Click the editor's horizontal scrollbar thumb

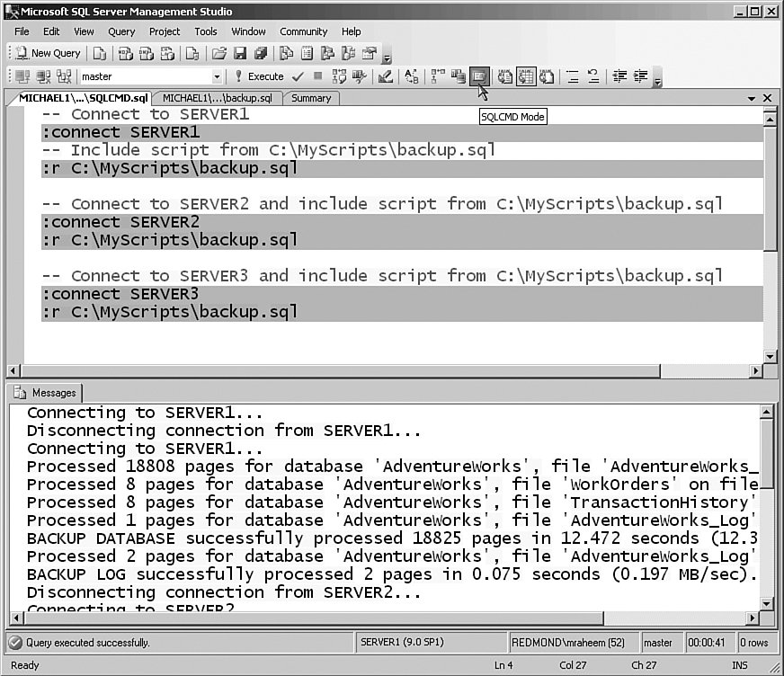pos(341,371)
